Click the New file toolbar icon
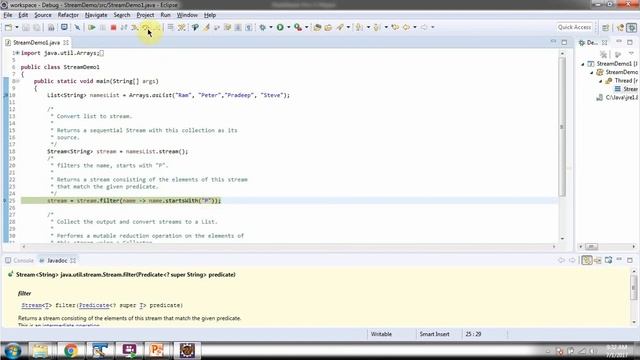Screen dimensions: 640x360 (8, 27)
